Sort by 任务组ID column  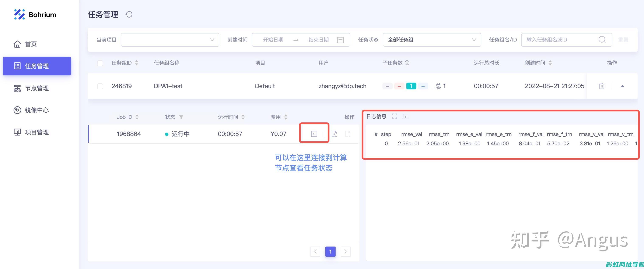point(137,63)
